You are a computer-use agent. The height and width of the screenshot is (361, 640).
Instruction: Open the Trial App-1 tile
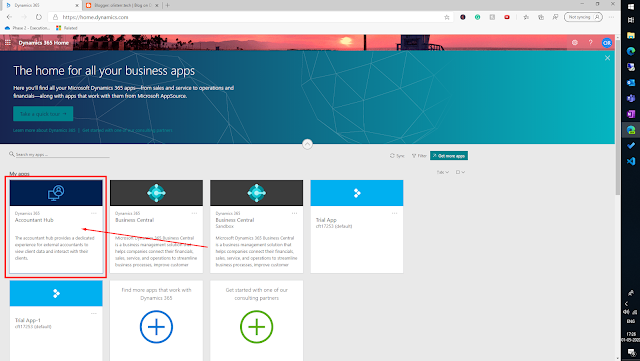[x=56, y=321]
